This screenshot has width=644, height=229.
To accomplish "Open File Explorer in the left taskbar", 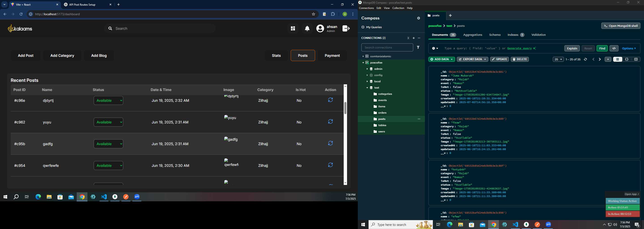I will (x=49, y=197).
